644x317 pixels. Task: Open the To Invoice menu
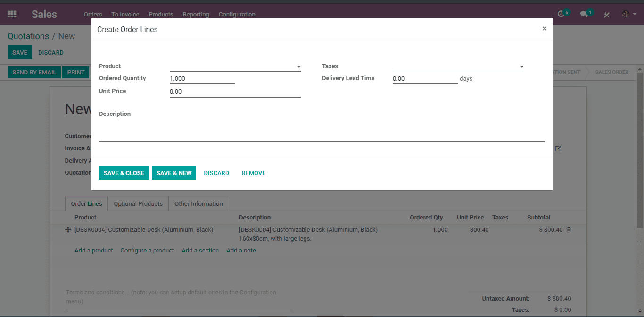pyautogui.click(x=125, y=15)
